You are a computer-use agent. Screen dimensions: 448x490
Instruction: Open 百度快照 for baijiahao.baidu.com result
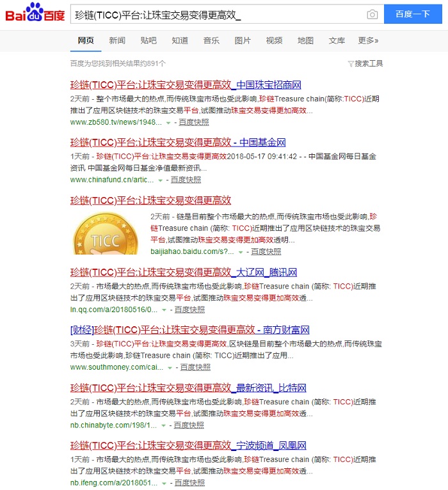(x=266, y=252)
